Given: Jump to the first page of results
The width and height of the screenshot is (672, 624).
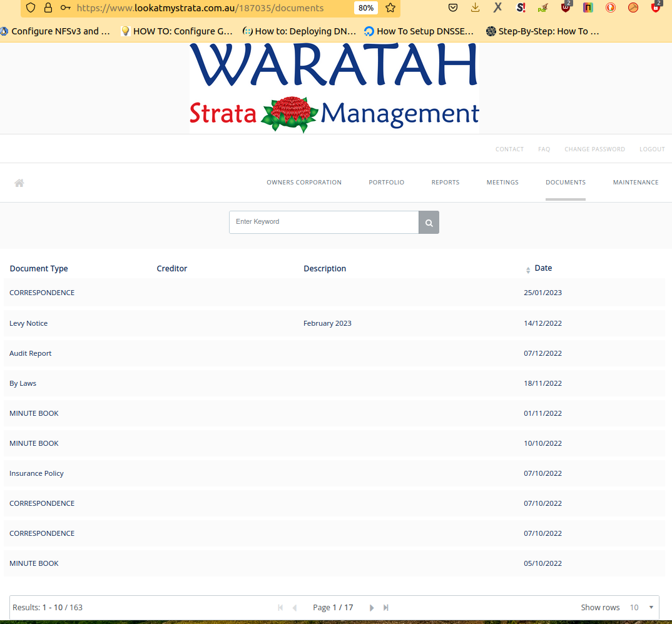Looking at the screenshot, I should pos(280,607).
